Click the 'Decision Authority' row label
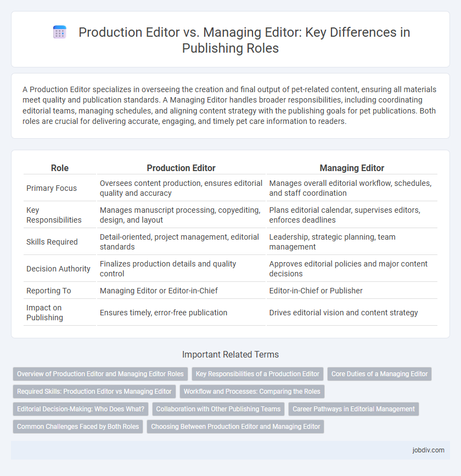461x476 pixels. (58, 269)
